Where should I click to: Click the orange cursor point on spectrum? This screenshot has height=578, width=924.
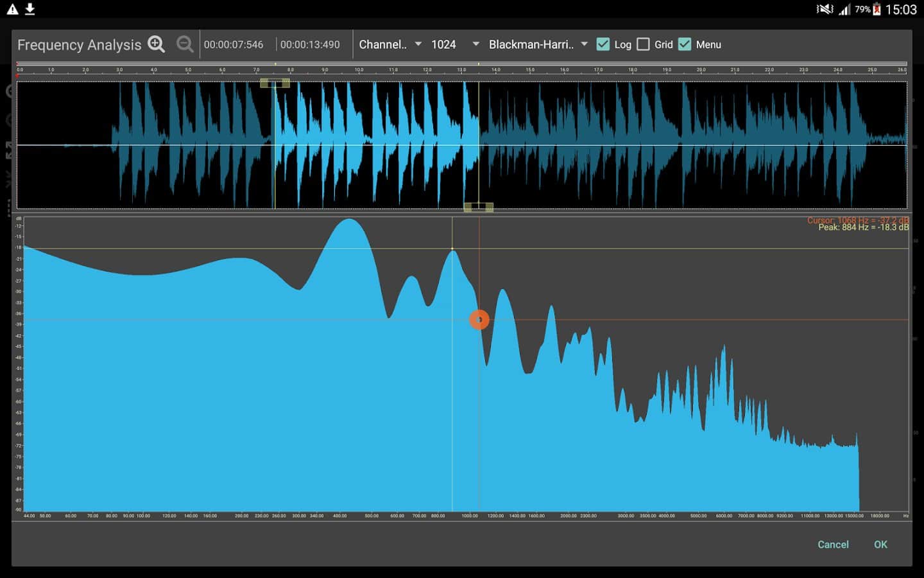(479, 320)
